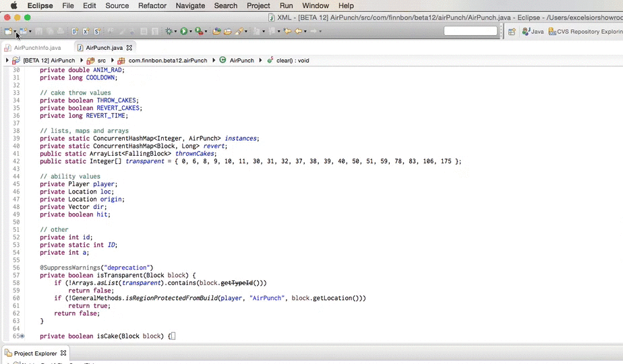Switch to the Java perspective
This screenshot has width=623, height=364.
532,31
